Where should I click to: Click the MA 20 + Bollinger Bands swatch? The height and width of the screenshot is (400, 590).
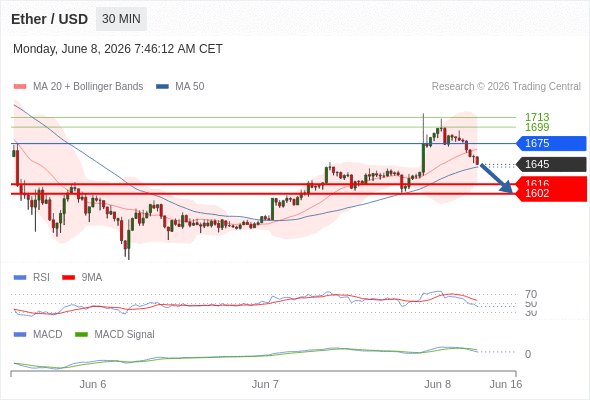pos(20,87)
